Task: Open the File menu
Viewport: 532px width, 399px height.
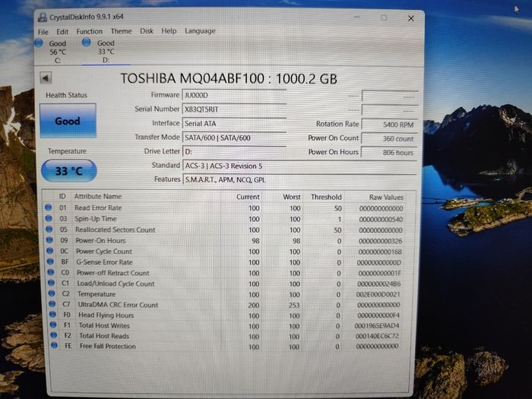Action: pyautogui.click(x=43, y=32)
